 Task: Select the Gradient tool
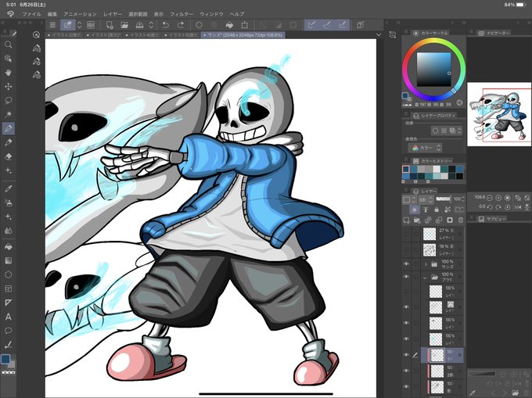click(9, 260)
